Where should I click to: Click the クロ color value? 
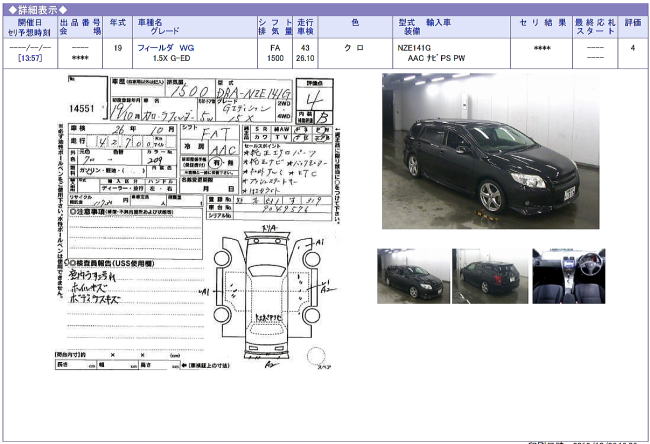point(354,48)
